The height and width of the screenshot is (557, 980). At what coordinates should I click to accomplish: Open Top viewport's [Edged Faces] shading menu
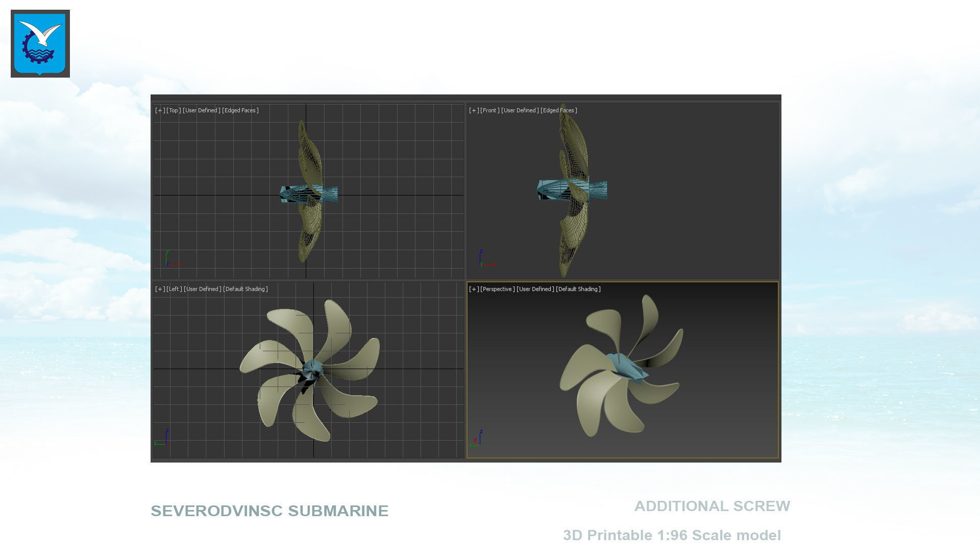pyautogui.click(x=240, y=110)
